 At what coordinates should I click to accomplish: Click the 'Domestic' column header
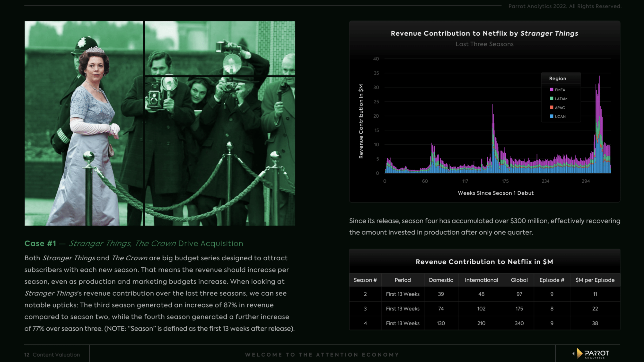[x=441, y=280]
